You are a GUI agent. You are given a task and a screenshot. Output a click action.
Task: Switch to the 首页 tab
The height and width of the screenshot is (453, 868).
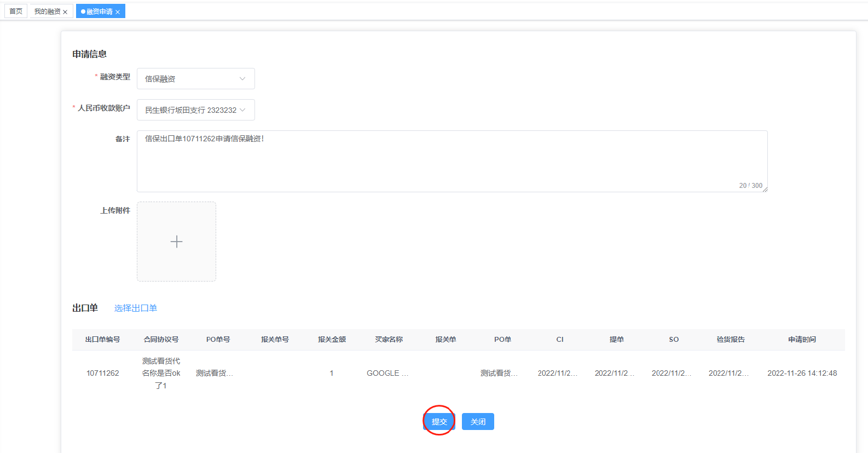(16, 11)
